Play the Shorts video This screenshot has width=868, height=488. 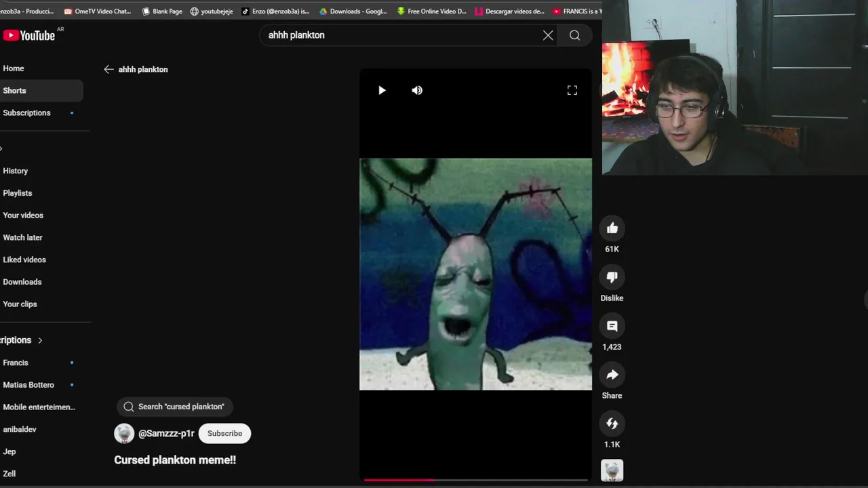click(382, 90)
